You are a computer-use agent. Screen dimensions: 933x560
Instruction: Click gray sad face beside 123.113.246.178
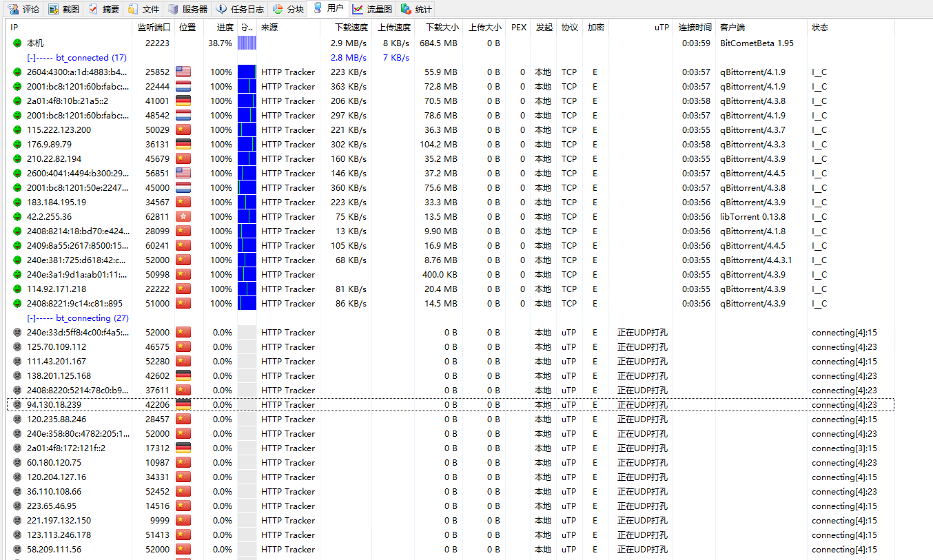click(17, 535)
